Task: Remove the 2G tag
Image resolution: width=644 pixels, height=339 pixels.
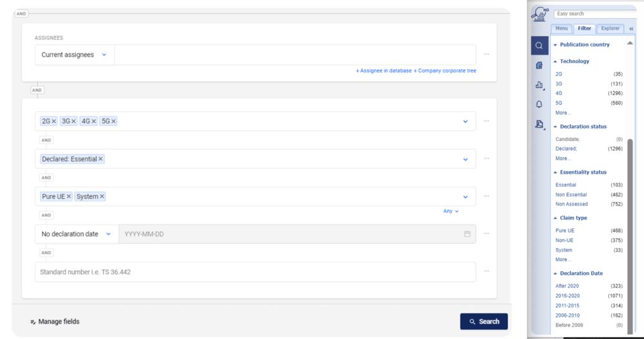Action: (54, 121)
